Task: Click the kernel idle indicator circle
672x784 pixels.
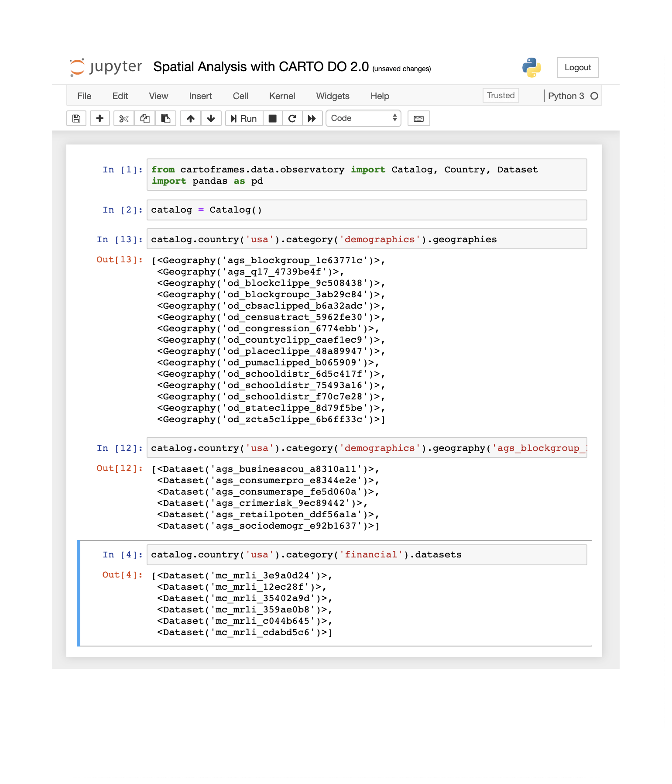Action: [594, 96]
